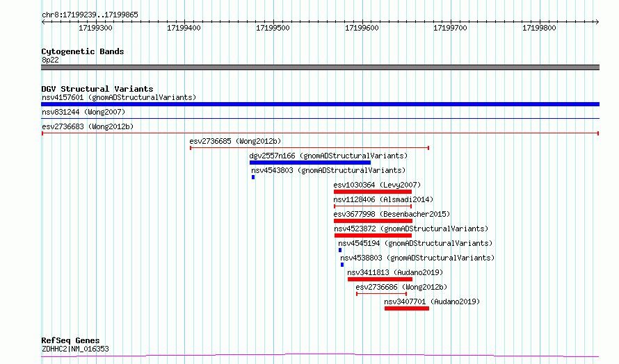Select the magenta ZDHHC2 gene track line
Image resolution: width=619 pixels, height=364 pixels.
point(320,356)
